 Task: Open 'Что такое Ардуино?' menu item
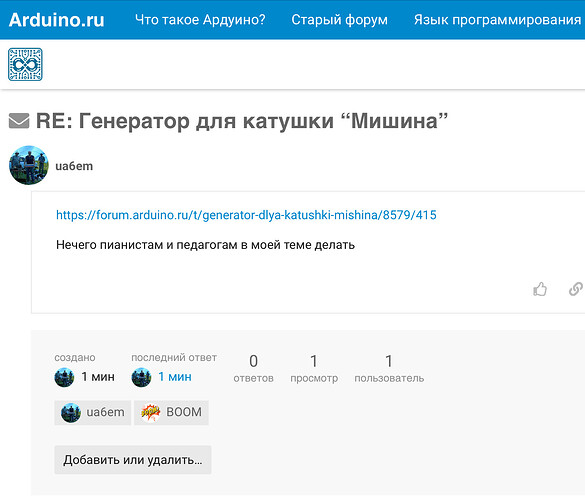(200, 20)
